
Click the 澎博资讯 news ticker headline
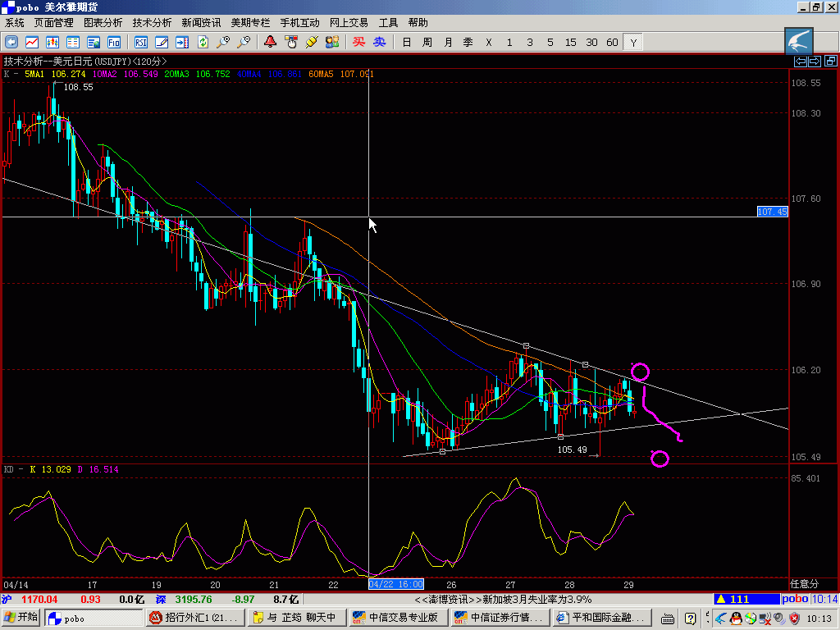503,599
